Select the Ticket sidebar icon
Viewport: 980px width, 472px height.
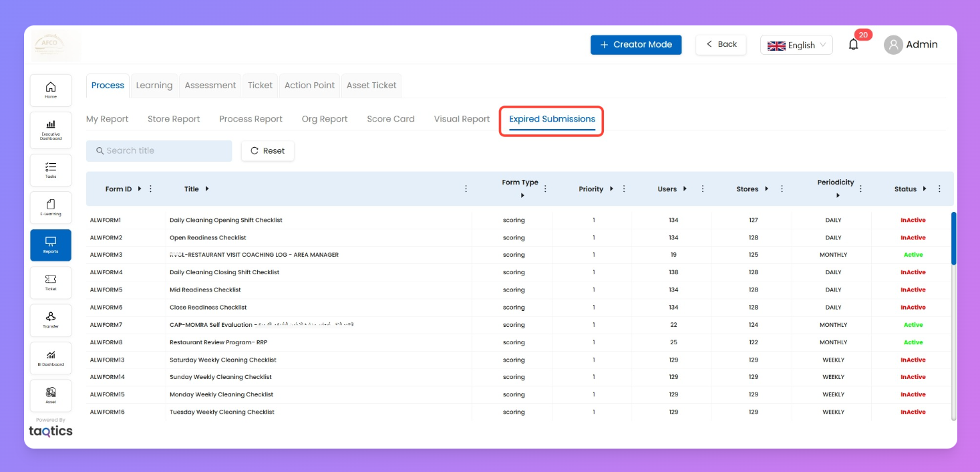click(51, 282)
